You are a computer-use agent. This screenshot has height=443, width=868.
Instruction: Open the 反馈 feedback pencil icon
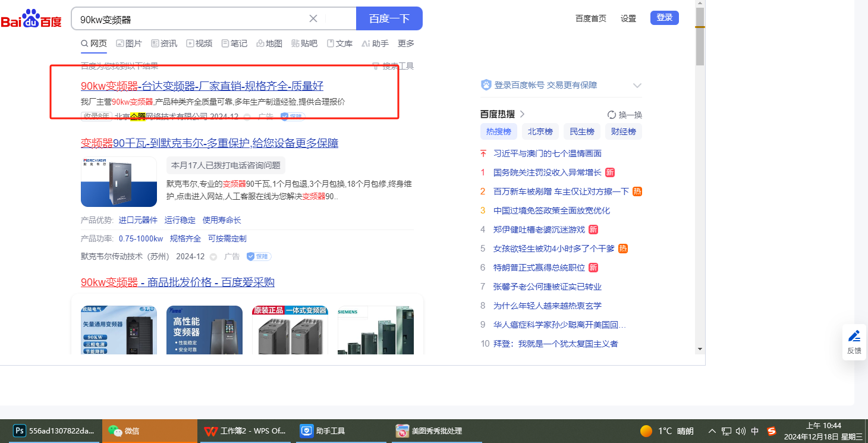click(854, 336)
